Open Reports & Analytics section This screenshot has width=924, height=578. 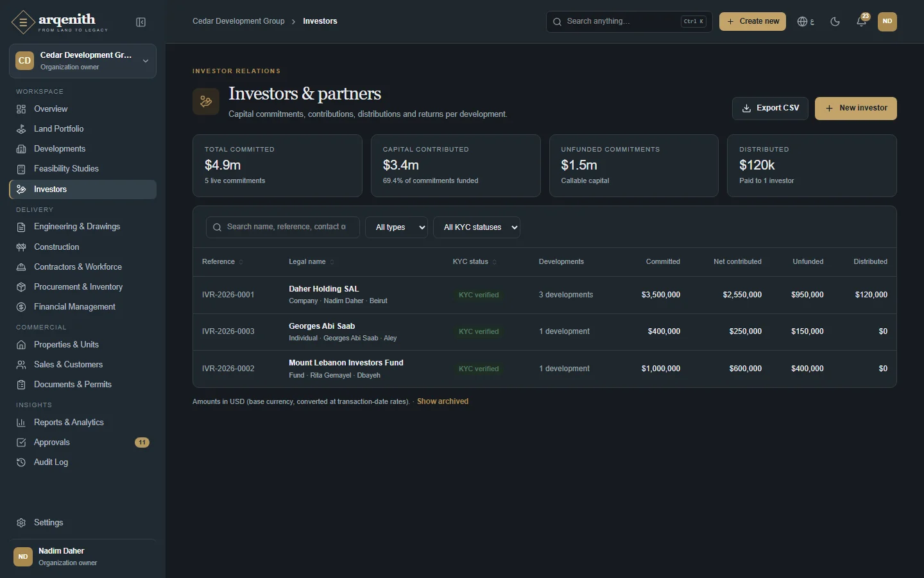83,423
